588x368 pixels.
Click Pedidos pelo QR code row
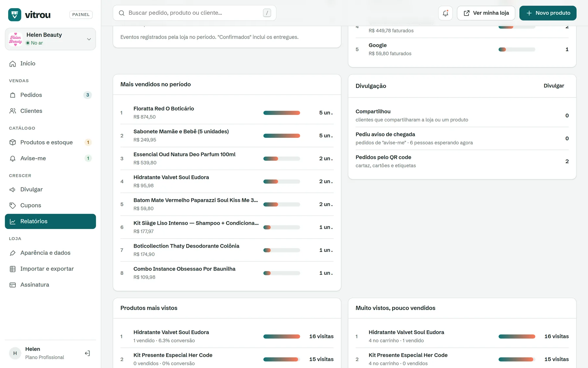(462, 161)
